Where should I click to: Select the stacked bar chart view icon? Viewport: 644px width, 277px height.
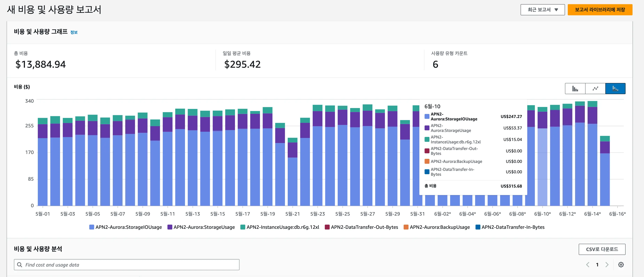pos(615,89)
